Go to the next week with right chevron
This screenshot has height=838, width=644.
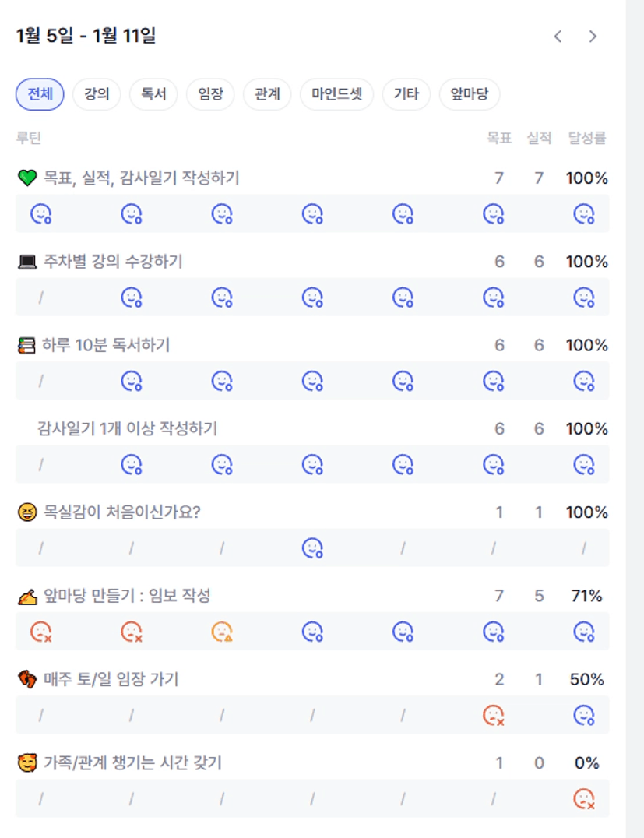click(x=593, y=37)
